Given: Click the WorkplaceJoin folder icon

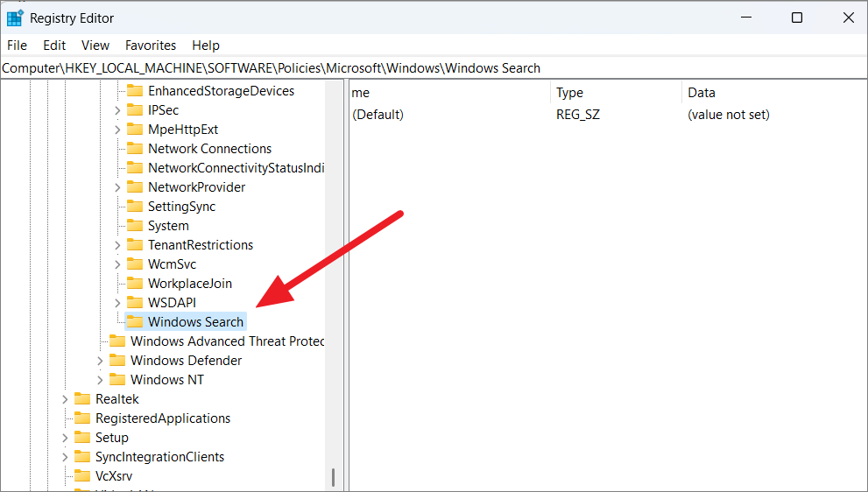Looking at the screenshot, I should [x=135, y=284].
